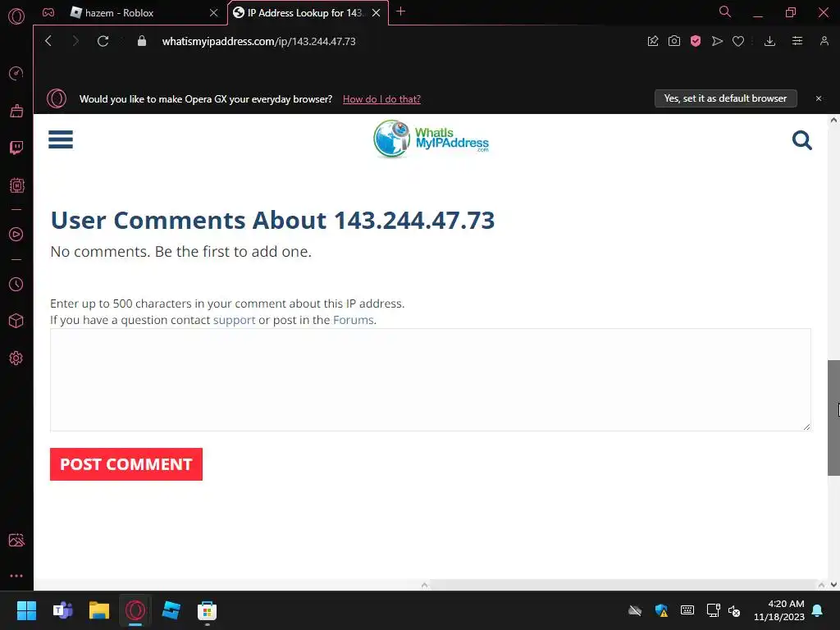Open taskbar clock showing 4:20 AM
The image size is (840, 630).
click(779, 610)
